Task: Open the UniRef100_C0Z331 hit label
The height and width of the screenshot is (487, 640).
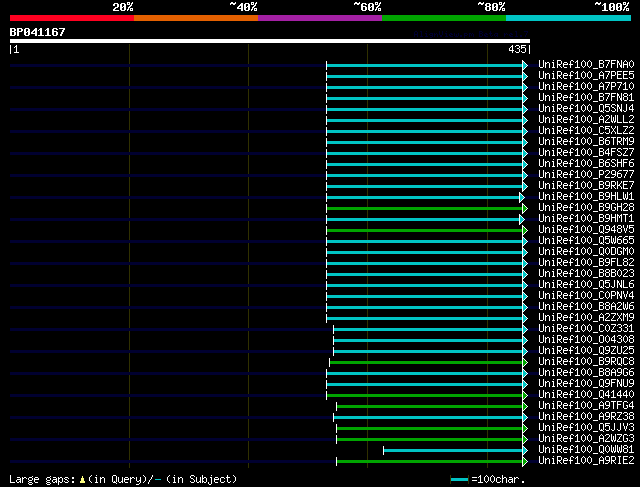Action: tap(586, 328)
